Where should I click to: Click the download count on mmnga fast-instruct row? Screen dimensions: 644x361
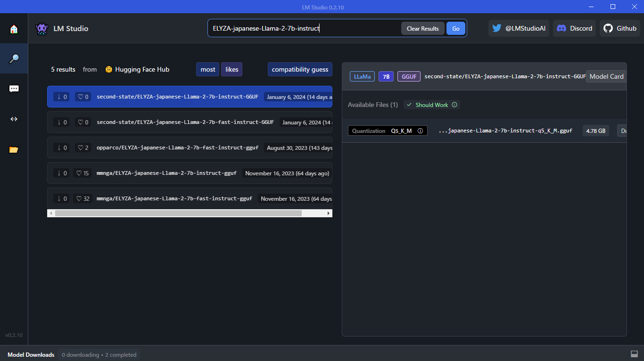coord(61,198)
